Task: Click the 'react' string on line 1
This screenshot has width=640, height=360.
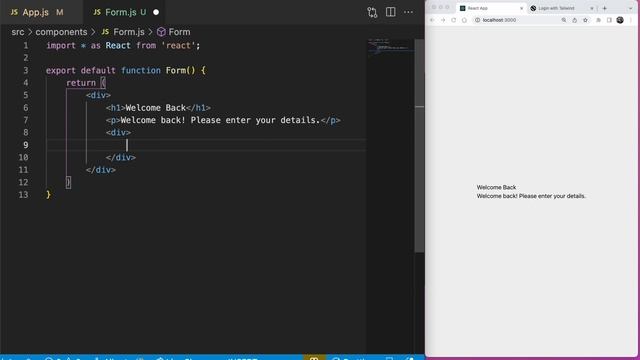Action: [x=178, y=46]
